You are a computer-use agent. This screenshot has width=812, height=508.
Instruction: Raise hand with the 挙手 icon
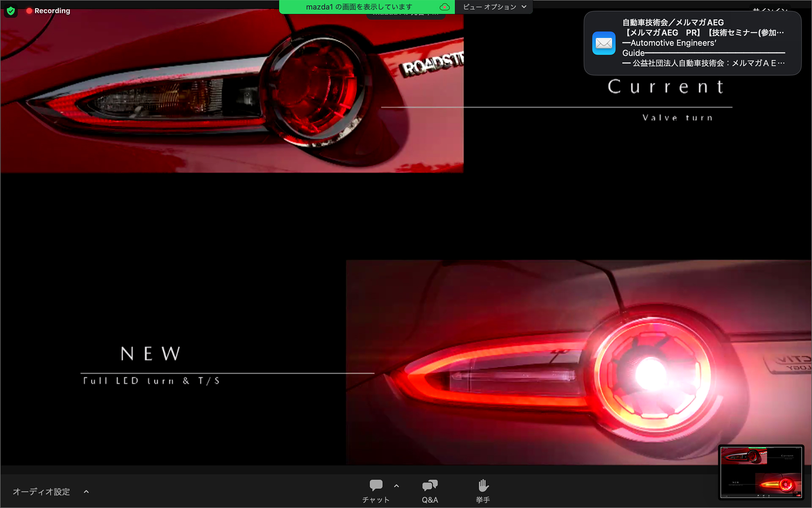(483, 486)
